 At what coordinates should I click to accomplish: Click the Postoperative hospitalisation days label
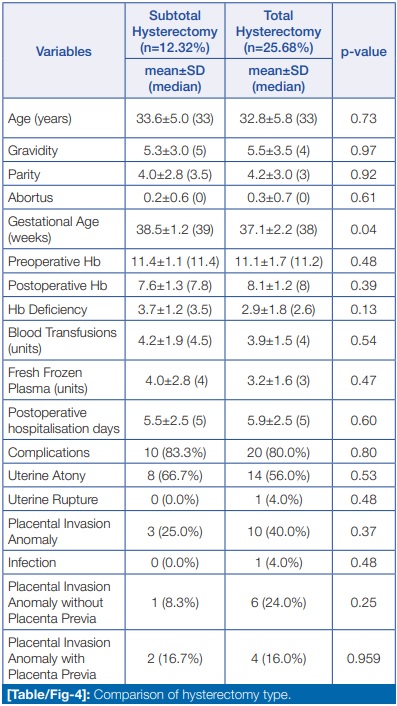point(64,420)
